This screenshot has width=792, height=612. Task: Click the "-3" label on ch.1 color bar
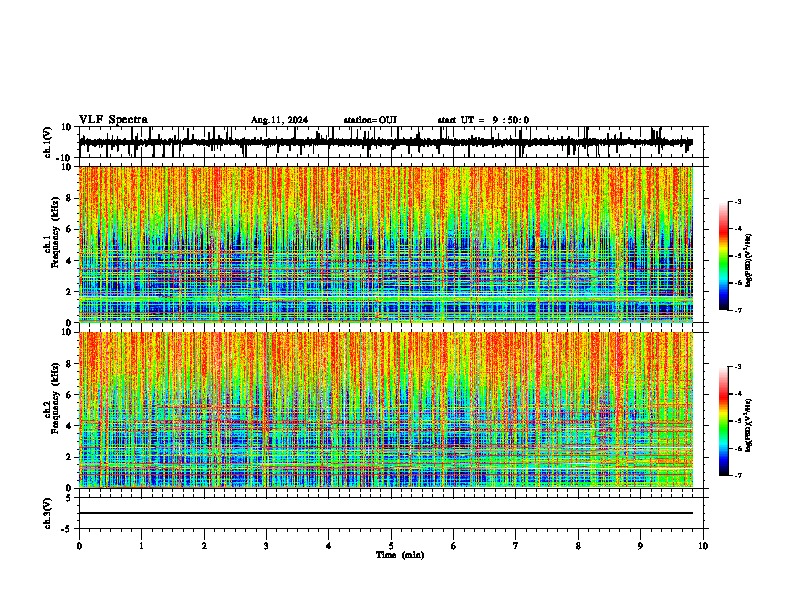click(737, 202)
